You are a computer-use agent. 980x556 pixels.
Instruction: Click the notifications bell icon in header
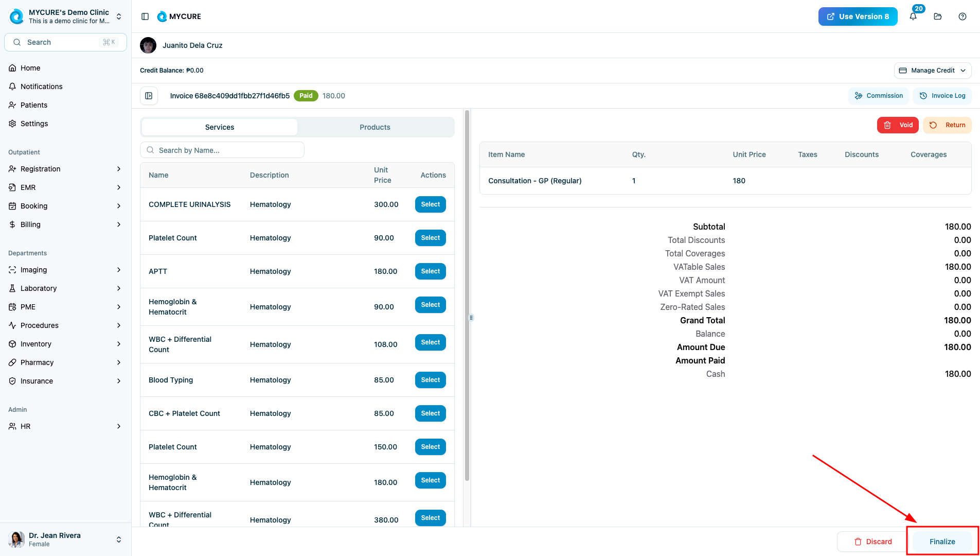pyautogui.click(x=913, y=16)
